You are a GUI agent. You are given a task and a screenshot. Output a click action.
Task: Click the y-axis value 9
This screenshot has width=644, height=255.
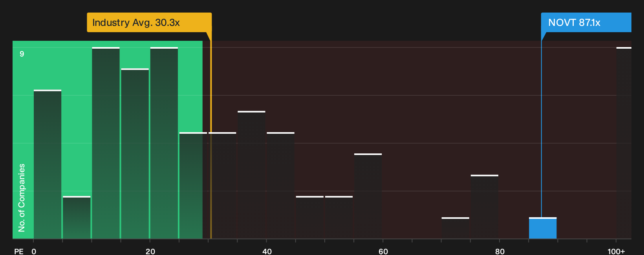click(22, 54)
